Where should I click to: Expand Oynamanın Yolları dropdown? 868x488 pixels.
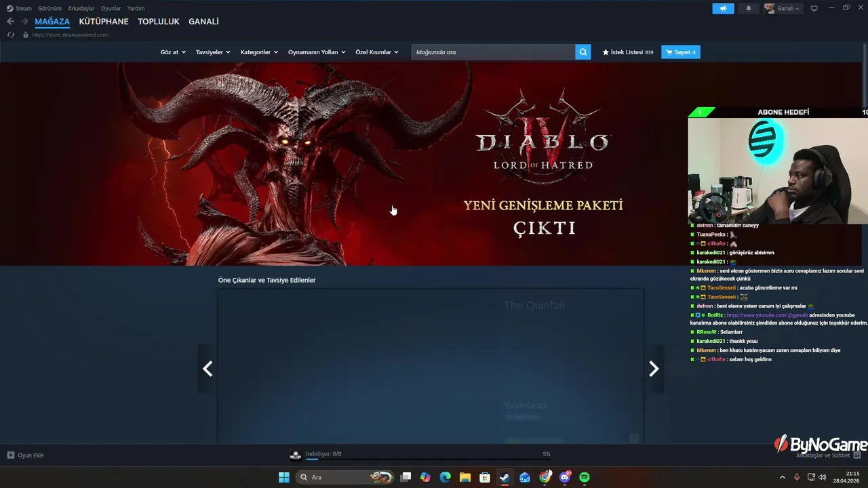pyautogui.click(x=317, y=52)
